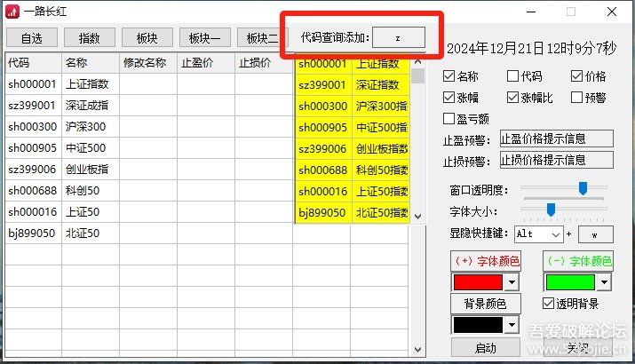This screenshot has height=364, width=635.
Task: Select the 指数 category button
Action: 90,37
